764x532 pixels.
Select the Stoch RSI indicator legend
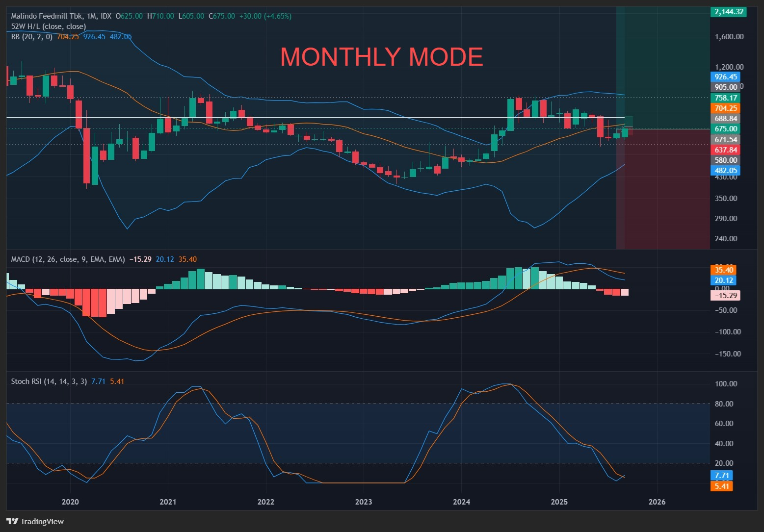pos(49,381)
